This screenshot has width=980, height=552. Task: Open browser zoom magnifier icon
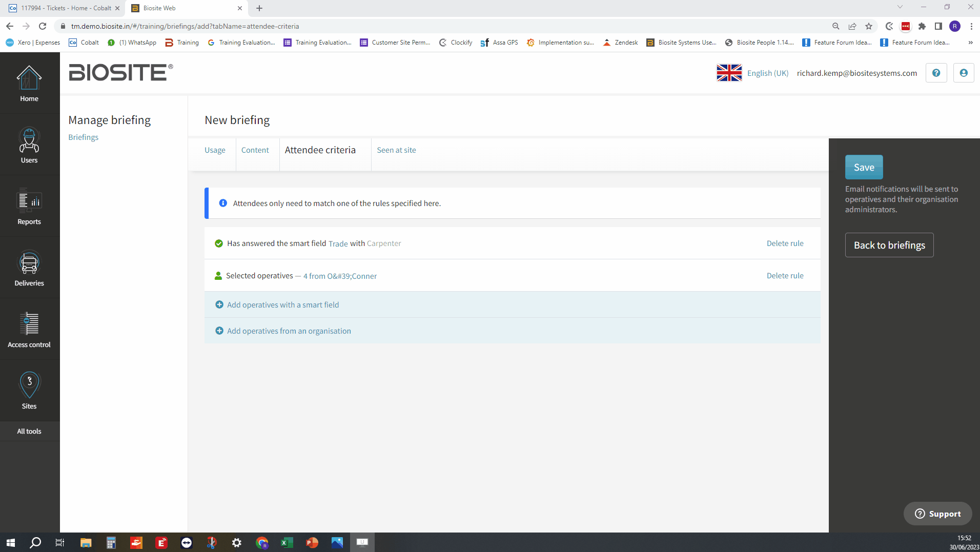point(835,26)
